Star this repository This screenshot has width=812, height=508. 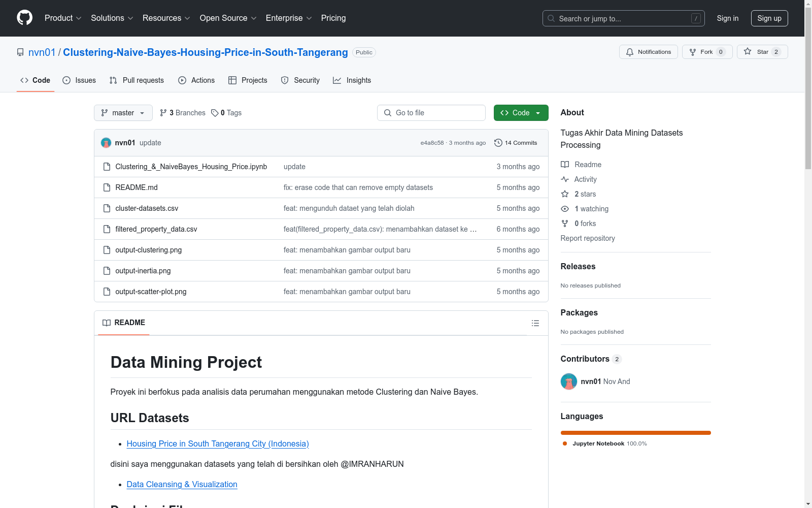click(x=762, y=52)
